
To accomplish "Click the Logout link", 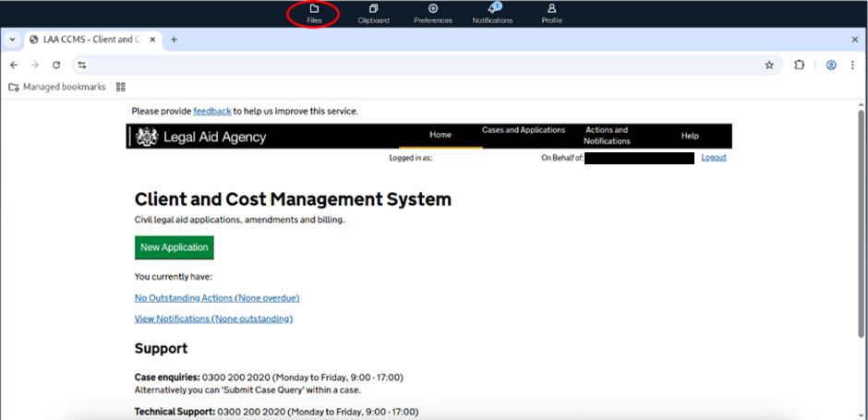I will pyautogui.click(x=713, y=158).
